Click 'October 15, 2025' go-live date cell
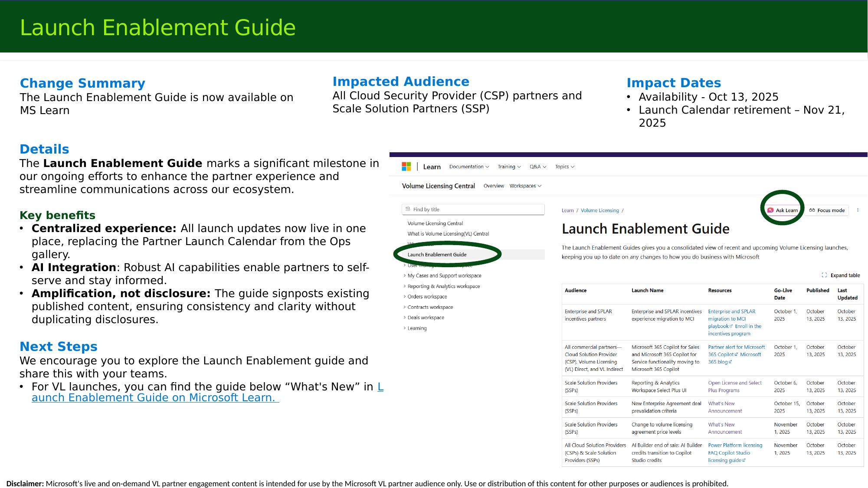This screenshot has height=488, width=868. pyautogui.click(x=787, y=407)
